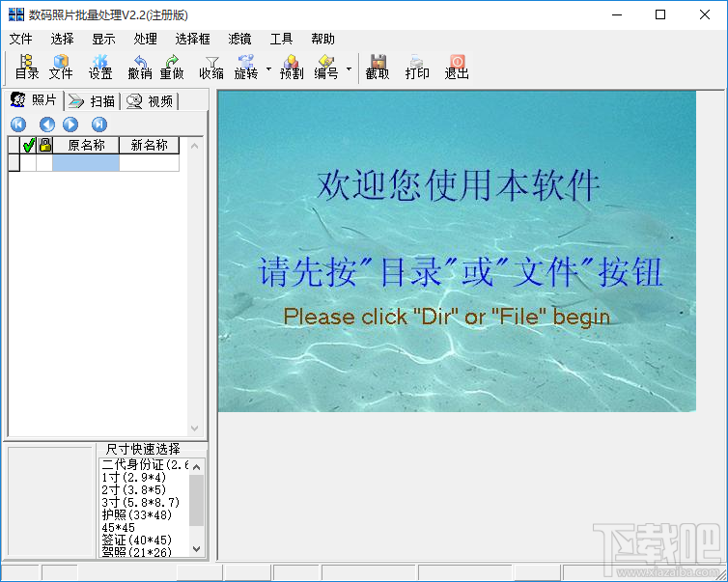The image size is (728, 582).
Task: Open the 处理 menu
Action: click(x=146, y=39)
